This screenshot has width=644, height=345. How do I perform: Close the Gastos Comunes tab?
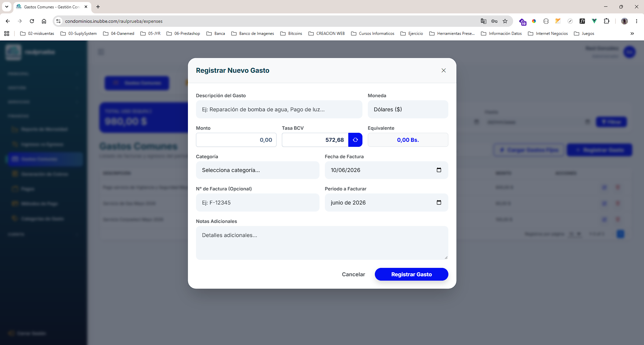[x=86, y=7]
